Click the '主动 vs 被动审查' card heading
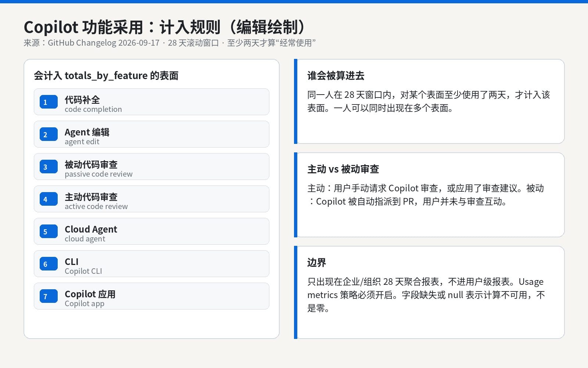This screenshot has width=588, height=368. [x=343, y=169]
